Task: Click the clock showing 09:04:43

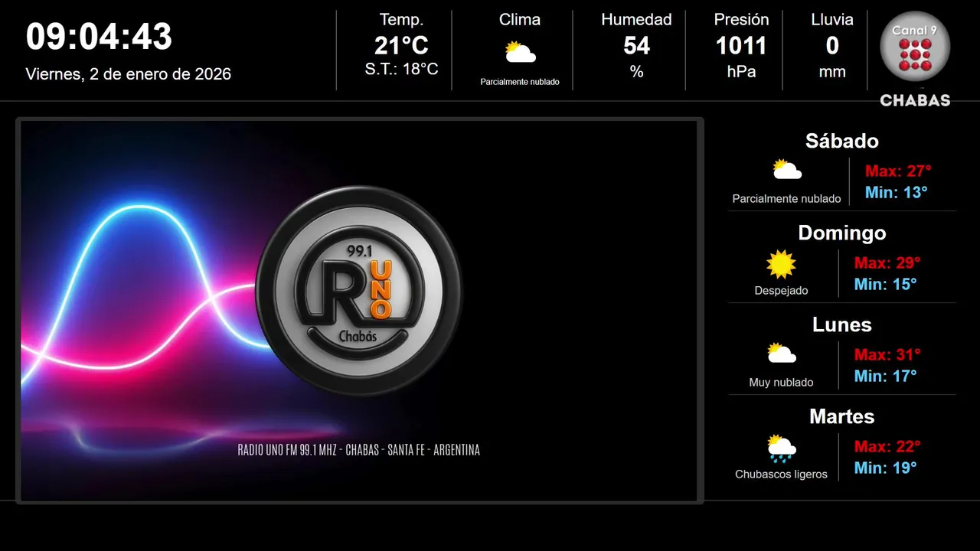Action: [99, 37]
